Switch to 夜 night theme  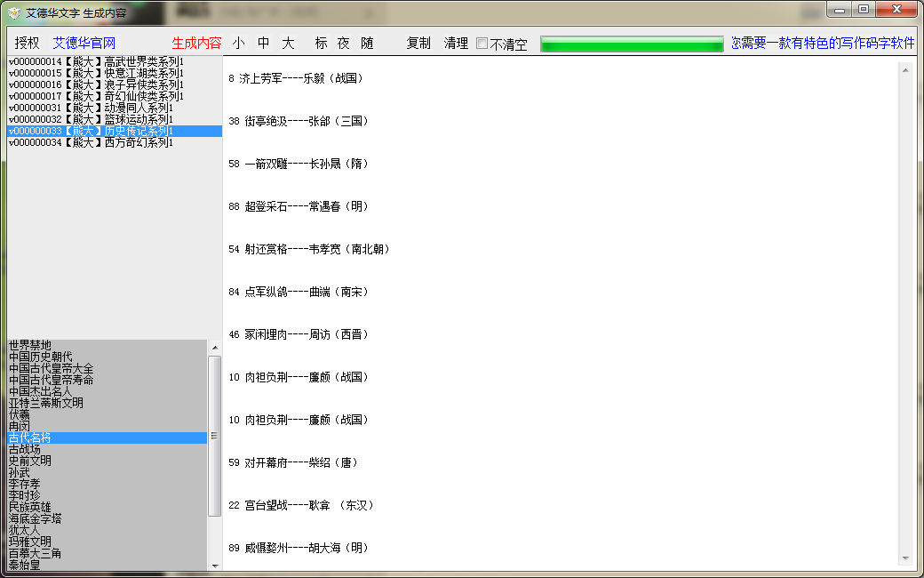point(344,43)
